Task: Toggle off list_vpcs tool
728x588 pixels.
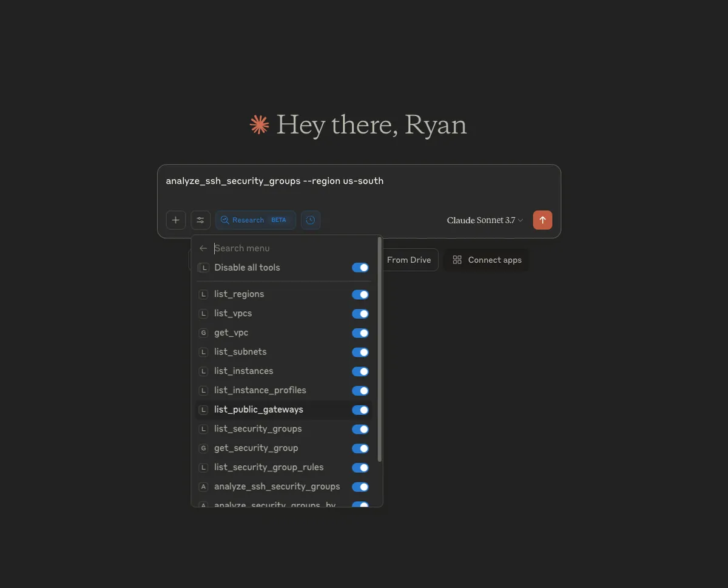Action: pos(360,314)
